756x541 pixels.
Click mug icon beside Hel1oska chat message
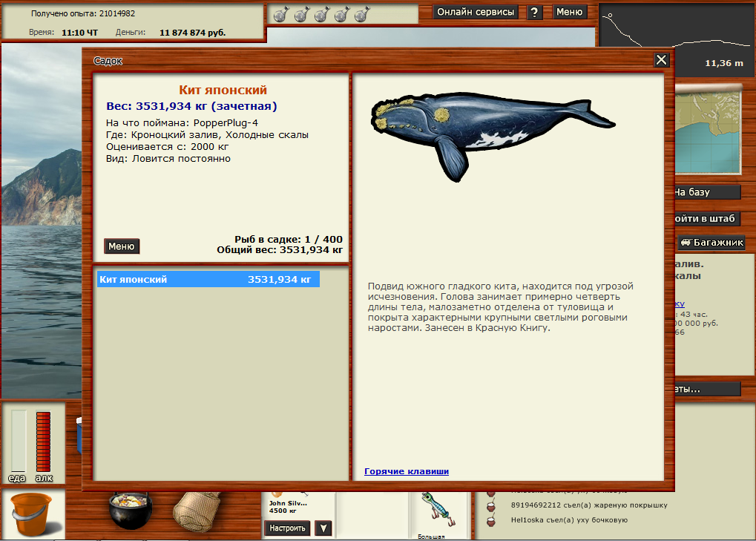coord(491,520)
